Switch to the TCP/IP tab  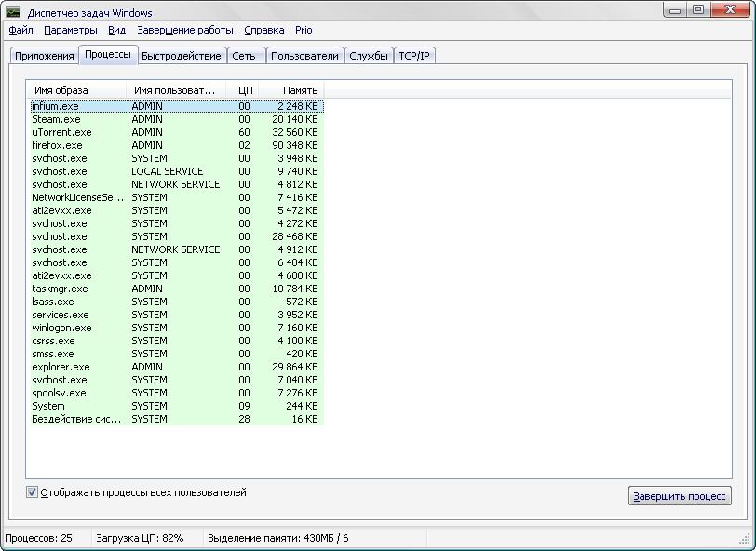pos(414,56)
